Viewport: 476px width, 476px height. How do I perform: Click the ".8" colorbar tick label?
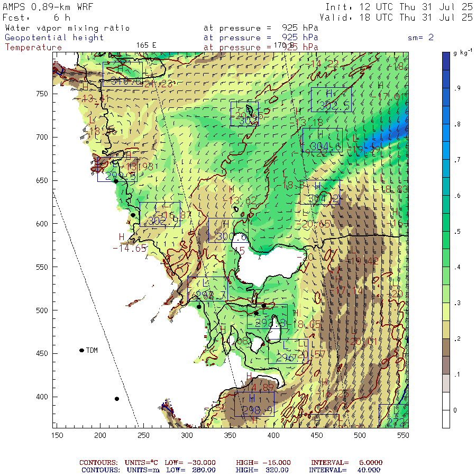pos(457,124)
